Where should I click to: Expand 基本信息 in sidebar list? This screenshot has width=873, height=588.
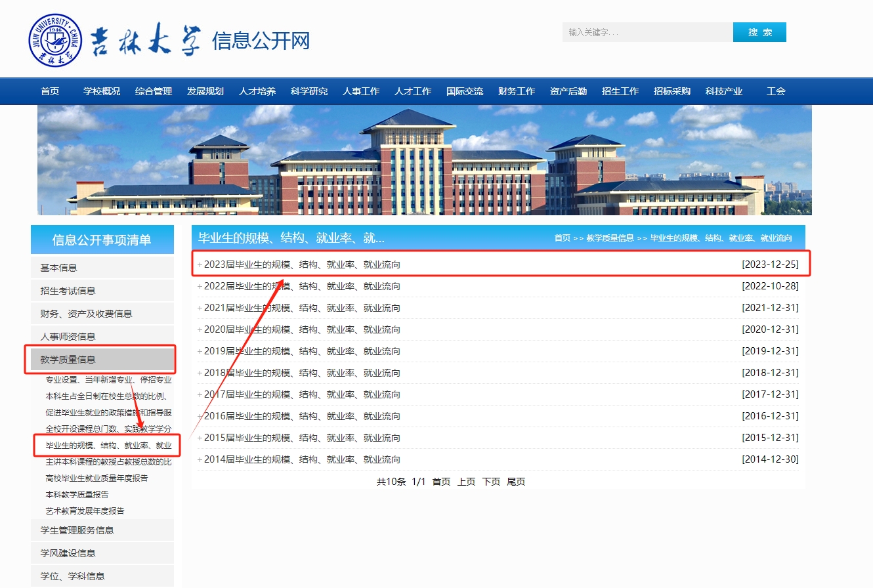[x=102, y=268]
